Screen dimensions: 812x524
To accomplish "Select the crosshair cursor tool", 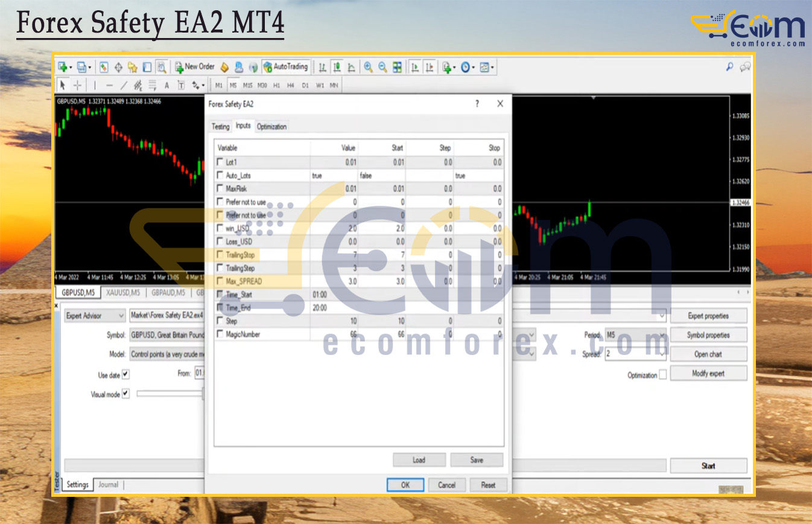I will 77,85.
